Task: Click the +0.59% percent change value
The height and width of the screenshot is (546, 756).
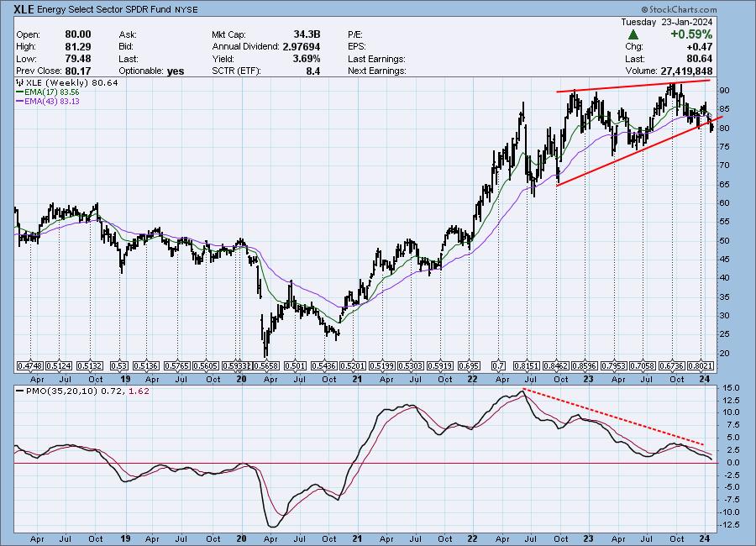Action: point(691,34)
